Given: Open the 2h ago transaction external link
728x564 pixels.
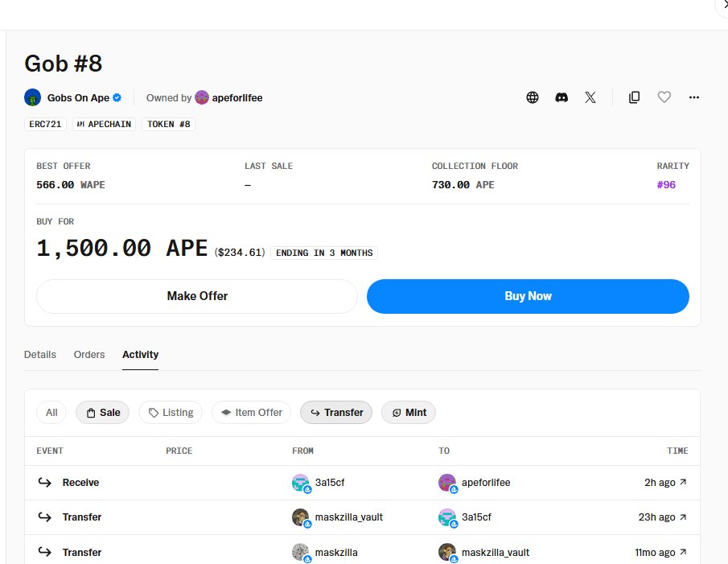Looking at the screenshot, I should coord(682,482).
